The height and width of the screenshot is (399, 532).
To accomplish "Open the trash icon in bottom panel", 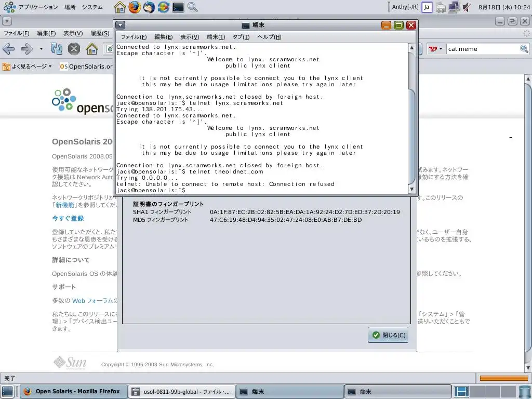I will coord(525,392).
